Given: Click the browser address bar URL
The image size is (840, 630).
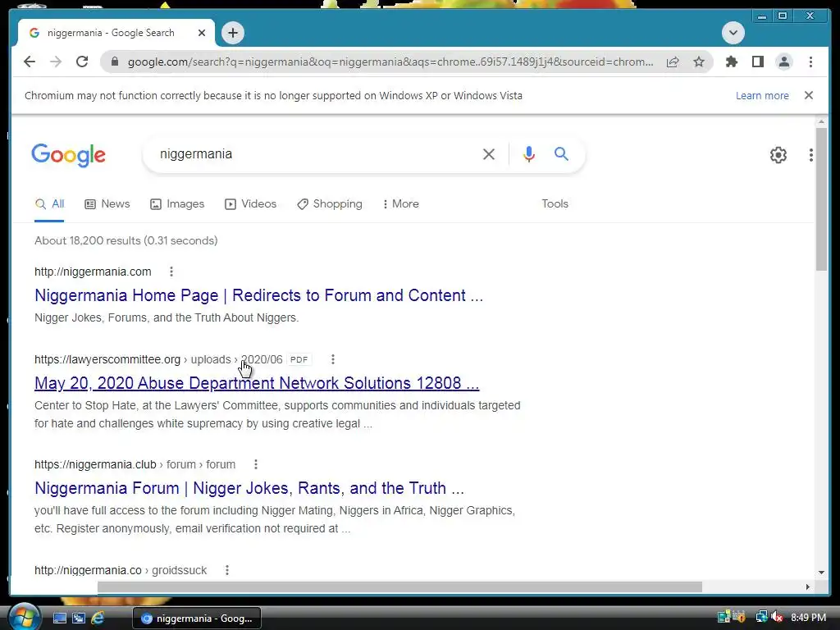Looking at the screenshot, I should point(390,62).
